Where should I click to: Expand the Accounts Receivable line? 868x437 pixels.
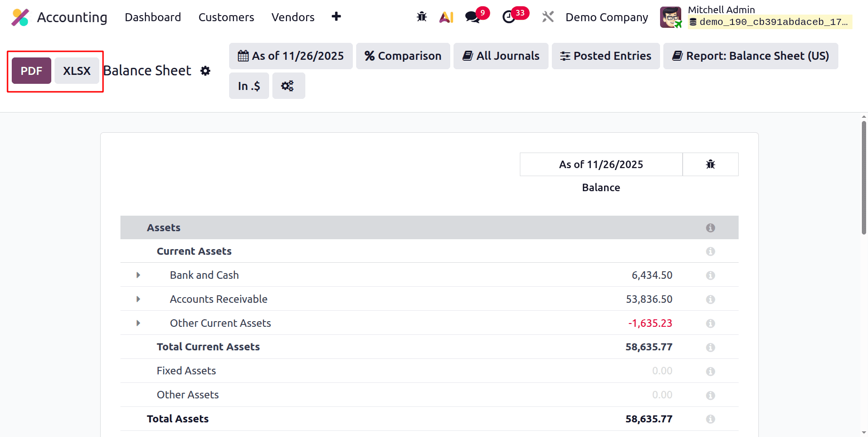click(x=138, y=299)
